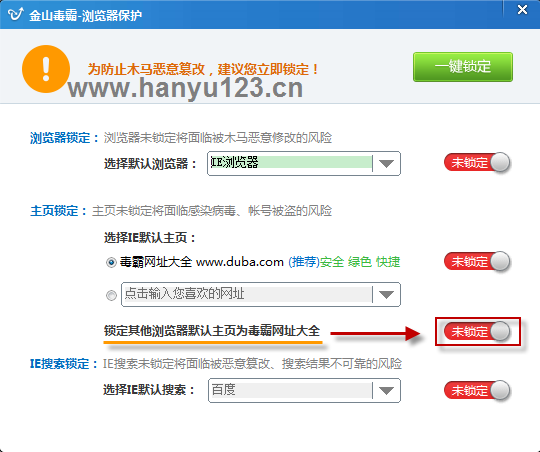The height and width of the screenshot is (452, 540).
Task: Select the 毒霸网址大全 radio button
Action: (111, 263)
